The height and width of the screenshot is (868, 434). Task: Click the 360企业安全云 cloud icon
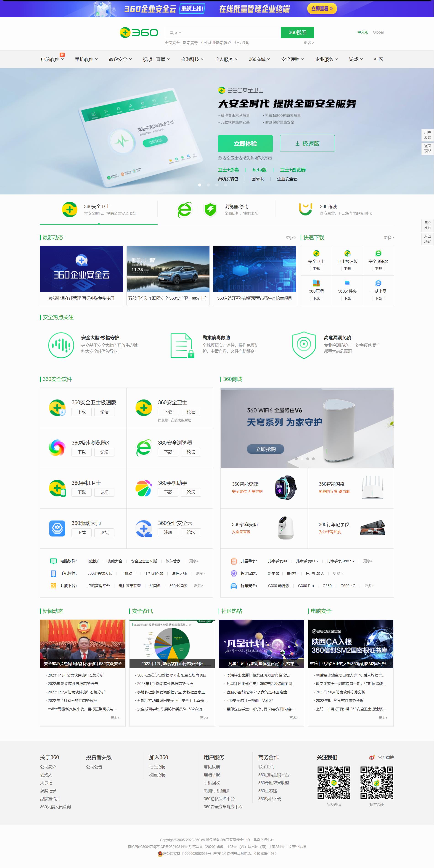coord(144,528)
